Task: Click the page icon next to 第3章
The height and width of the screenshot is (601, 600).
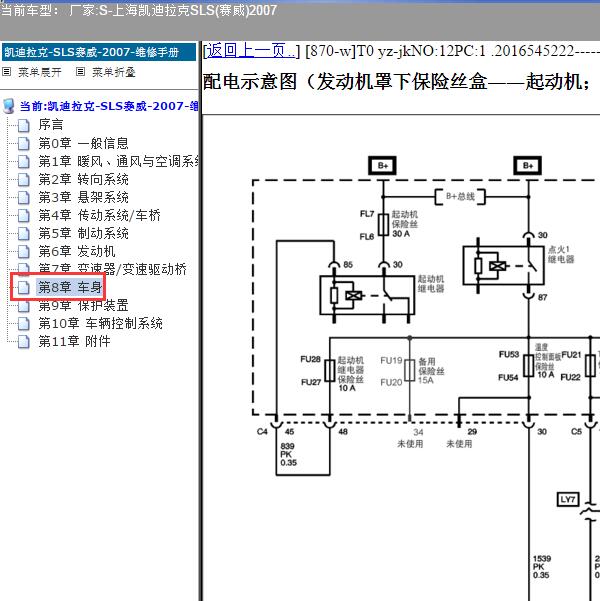Action: click(24, 198)
